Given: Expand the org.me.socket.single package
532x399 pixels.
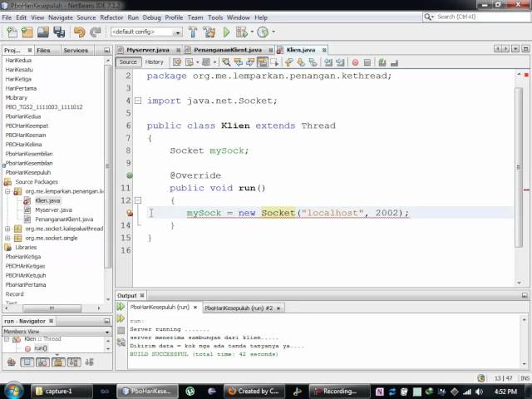Looking at the screenshot, I should [x=7, y=239].
